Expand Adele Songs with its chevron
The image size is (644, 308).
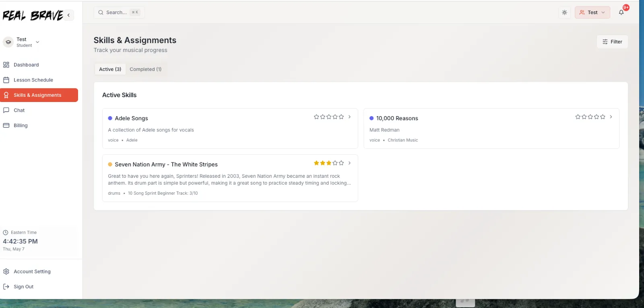coord(349,117)
